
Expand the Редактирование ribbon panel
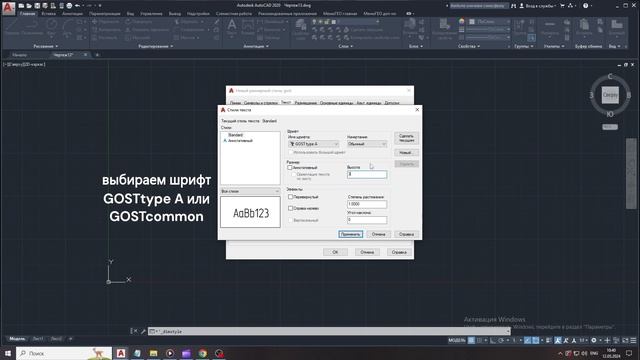(156, 46)
